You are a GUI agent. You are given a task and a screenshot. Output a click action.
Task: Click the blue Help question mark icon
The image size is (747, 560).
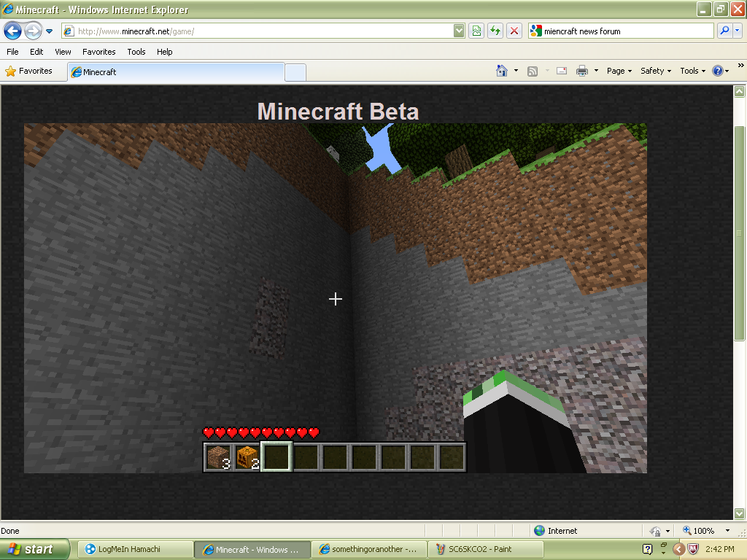click(718, 71)
